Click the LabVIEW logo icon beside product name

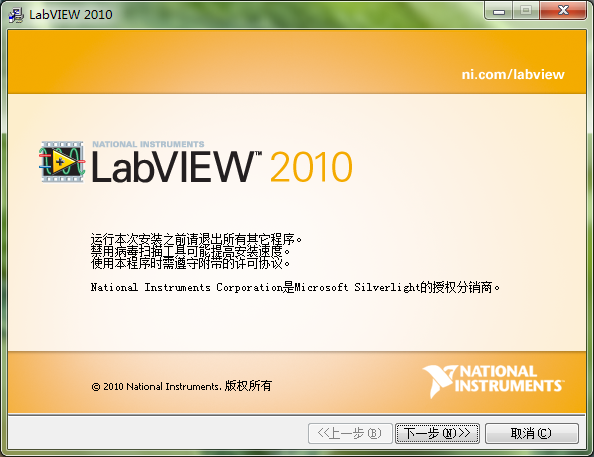click(62, 162)
